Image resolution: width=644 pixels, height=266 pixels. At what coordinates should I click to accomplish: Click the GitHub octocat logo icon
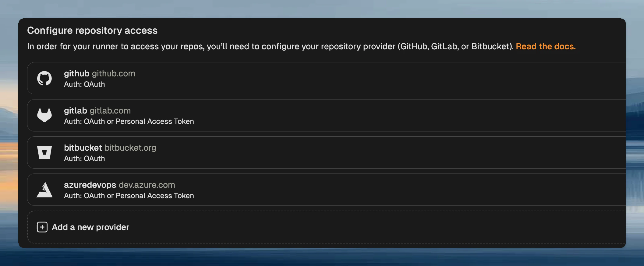coord(44,79)
